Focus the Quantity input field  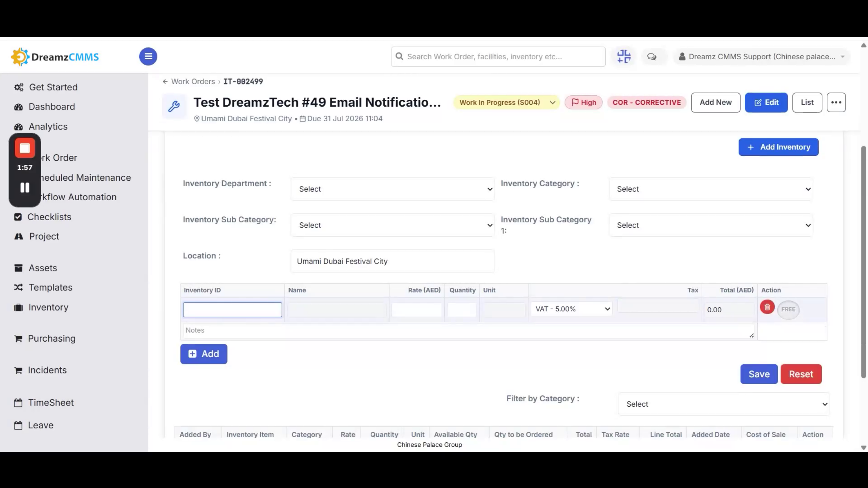pyautogui.click(x=462, y=310)
